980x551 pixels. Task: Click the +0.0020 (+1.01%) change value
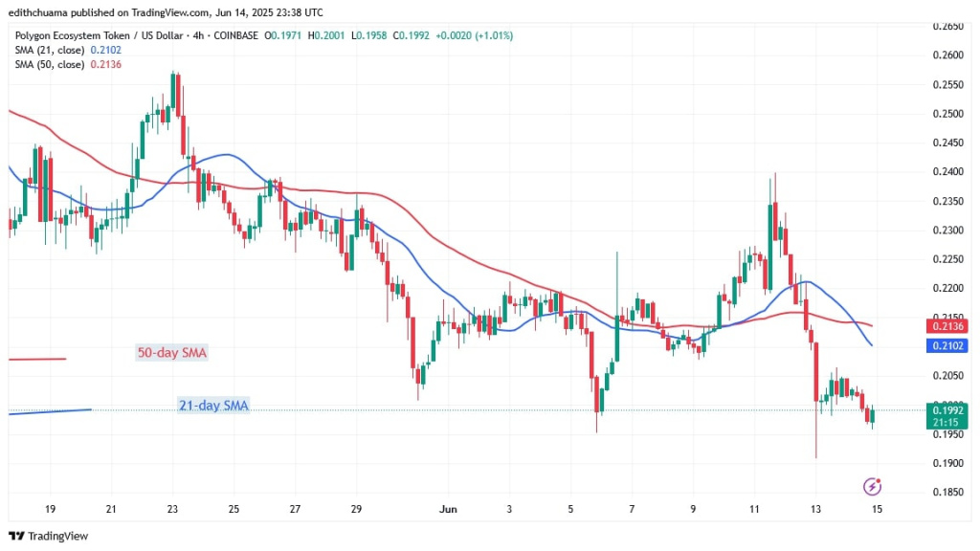point(479,35)
